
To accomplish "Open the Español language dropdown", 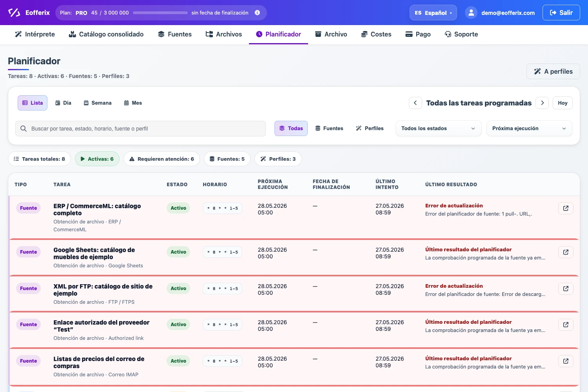I will (x=433, y=13).
